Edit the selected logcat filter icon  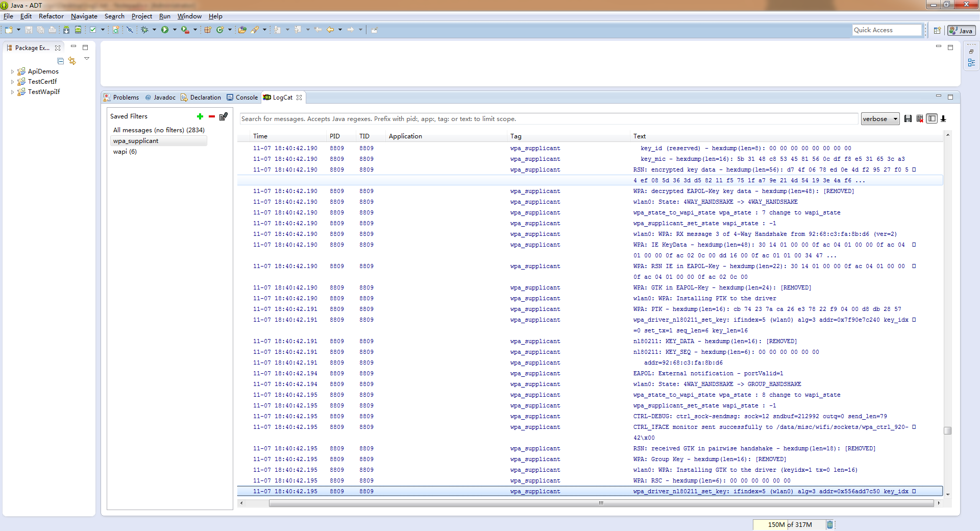[x=224, y=116]
